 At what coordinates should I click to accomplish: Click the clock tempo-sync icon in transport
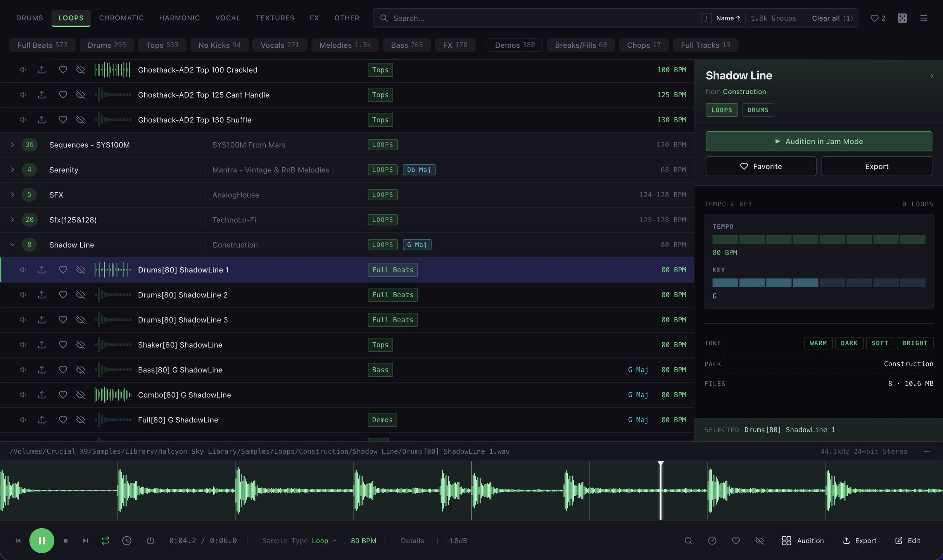coord(127,541)
